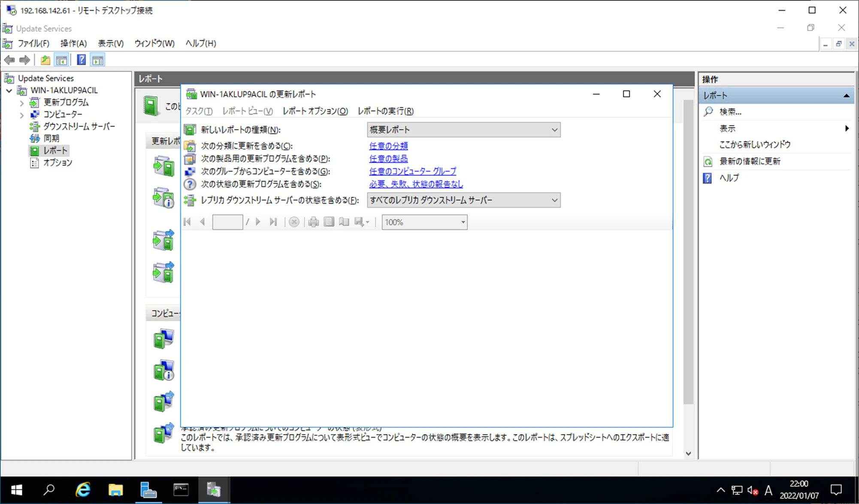Click the vertical scrollbar of the レポート pane

coord(688,252)
